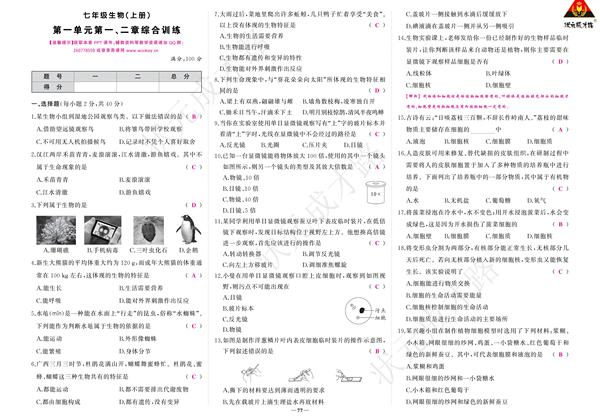Select option "A.禾苗青青" in question 2
600x420 pixels.
[52, 179]
